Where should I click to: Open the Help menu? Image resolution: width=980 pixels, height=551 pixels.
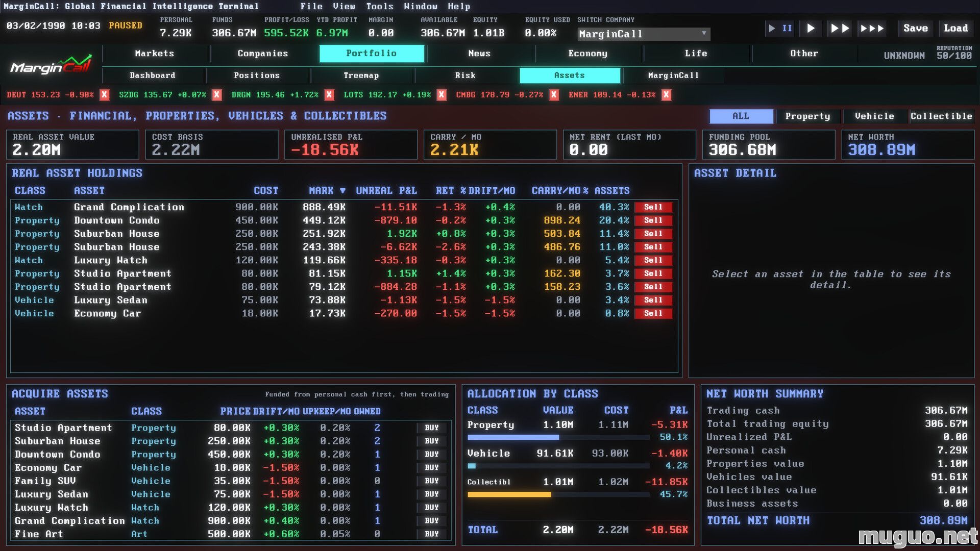click(459, 6)
